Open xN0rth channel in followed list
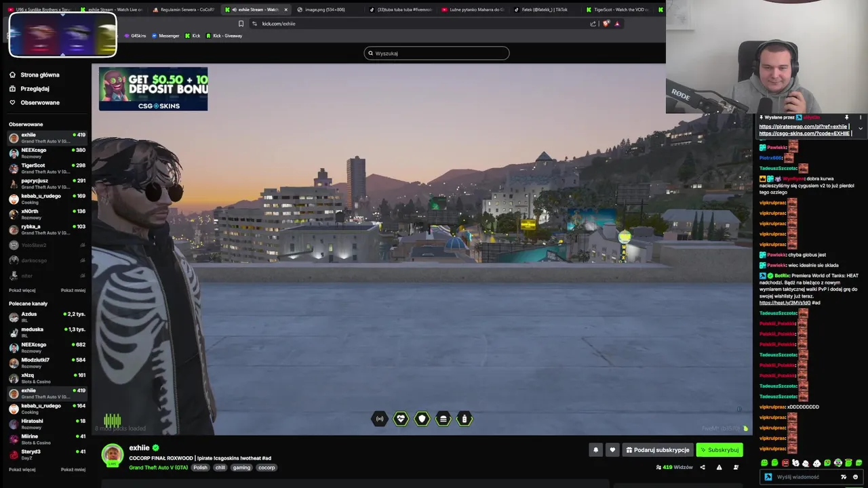This screenshot has height=488, width=868. click(47, 214)
